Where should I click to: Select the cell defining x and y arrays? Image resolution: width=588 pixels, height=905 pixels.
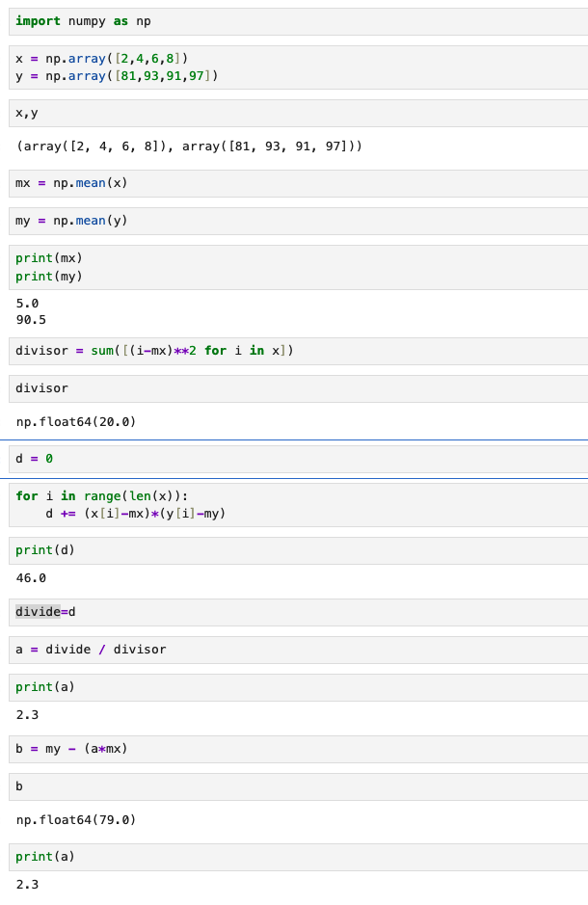click(x=298, y=67)
